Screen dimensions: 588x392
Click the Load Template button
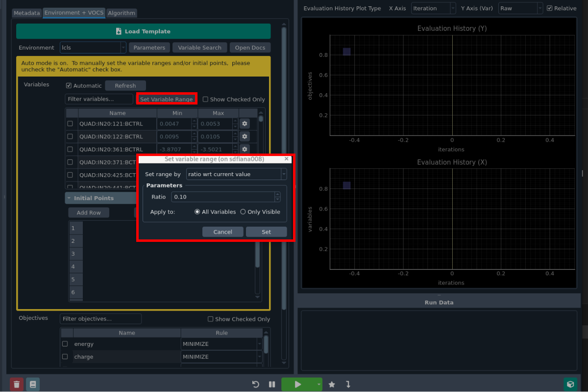[144, 31]
